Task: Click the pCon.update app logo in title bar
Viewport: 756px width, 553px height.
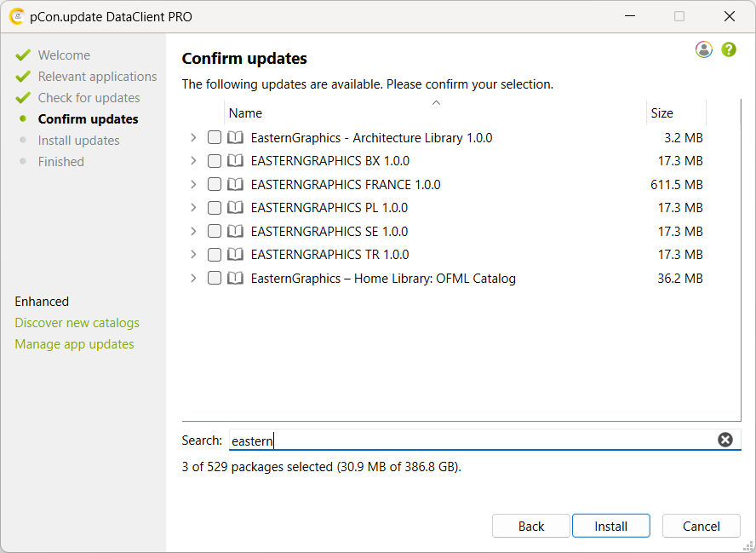Action: [17, 16]
